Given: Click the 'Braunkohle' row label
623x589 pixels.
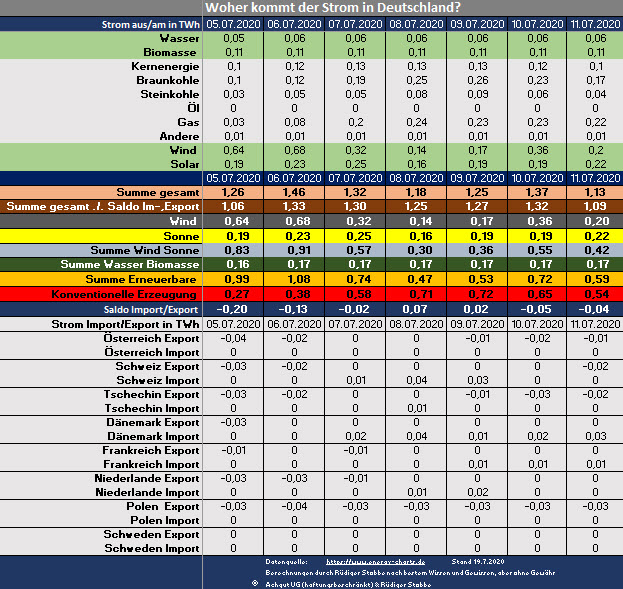Looking at the screenshot, I should [x=165, y=80].
